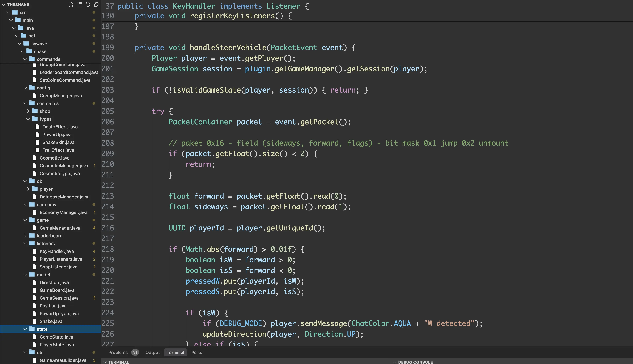Click the New Folder icon in explorer header
Viewport: 633px width, 364px height.
pyautogui.click(x=79, y=4)
